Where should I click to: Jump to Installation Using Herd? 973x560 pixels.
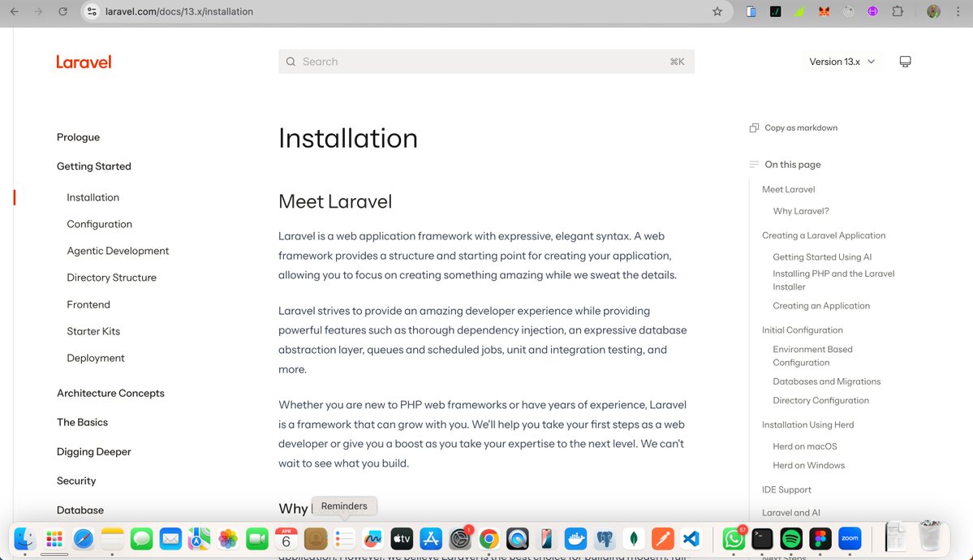point(808,424)
